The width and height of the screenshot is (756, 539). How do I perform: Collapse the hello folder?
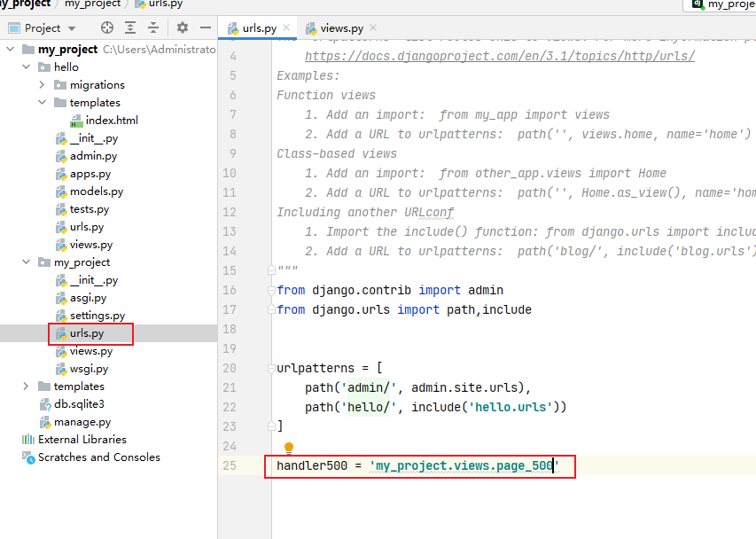point(27,67)
